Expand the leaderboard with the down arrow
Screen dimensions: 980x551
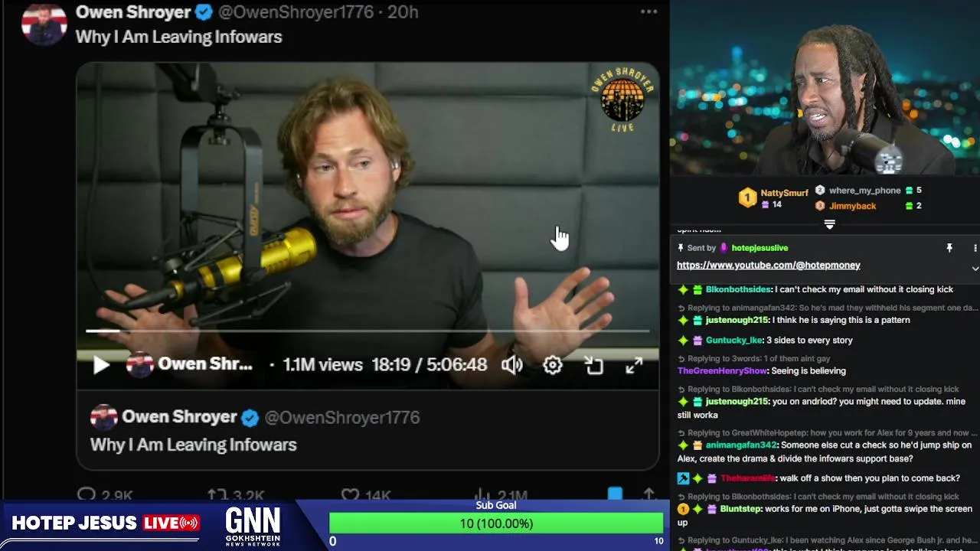[x=829, y=224]
